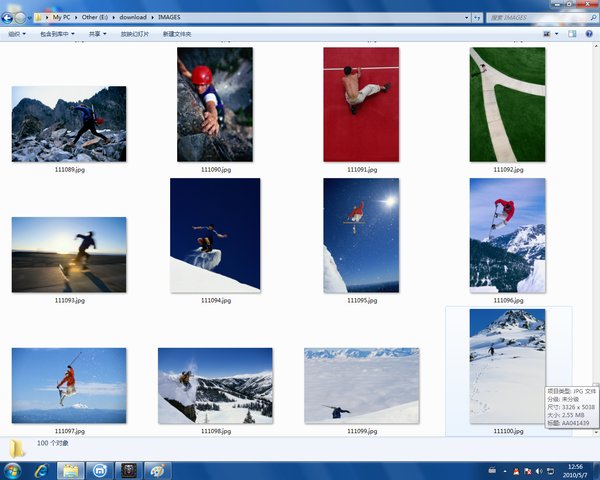Image resolution: width=600 pixels, height=480 pixels.
Task: Go back with the Back arrow button
Action: click(x=7, y=18)
